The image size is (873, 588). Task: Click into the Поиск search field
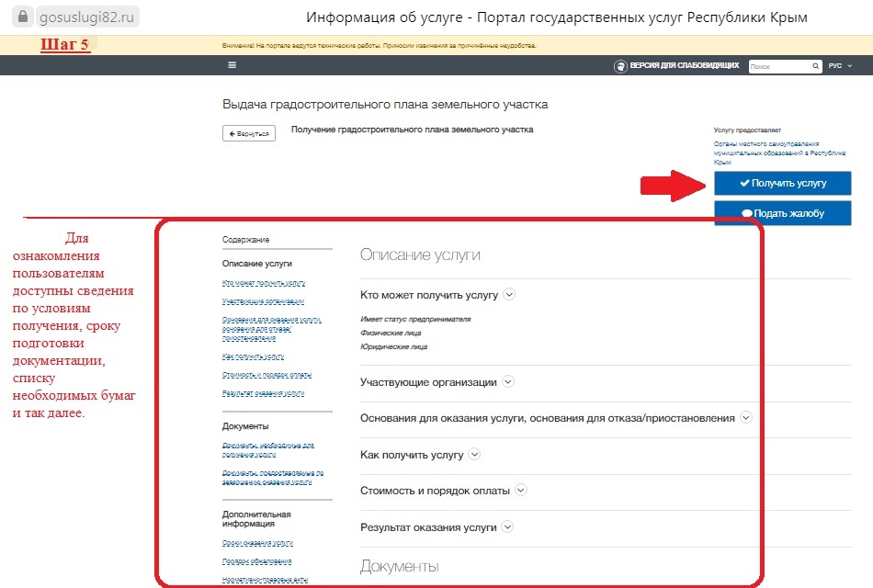(x=778, y=66)
